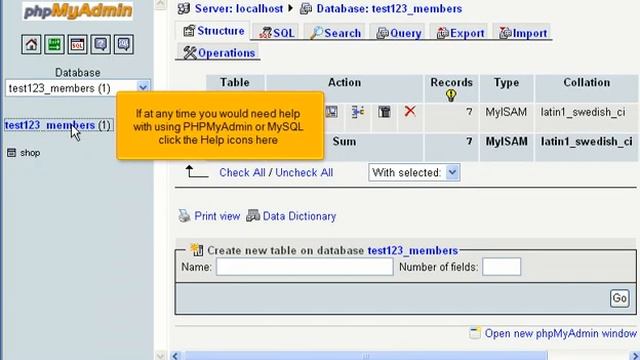The height and width of the screenshot is (360, 640).
Task: Click the Server: localhost breadcrumb link
Action: point(239,9)
